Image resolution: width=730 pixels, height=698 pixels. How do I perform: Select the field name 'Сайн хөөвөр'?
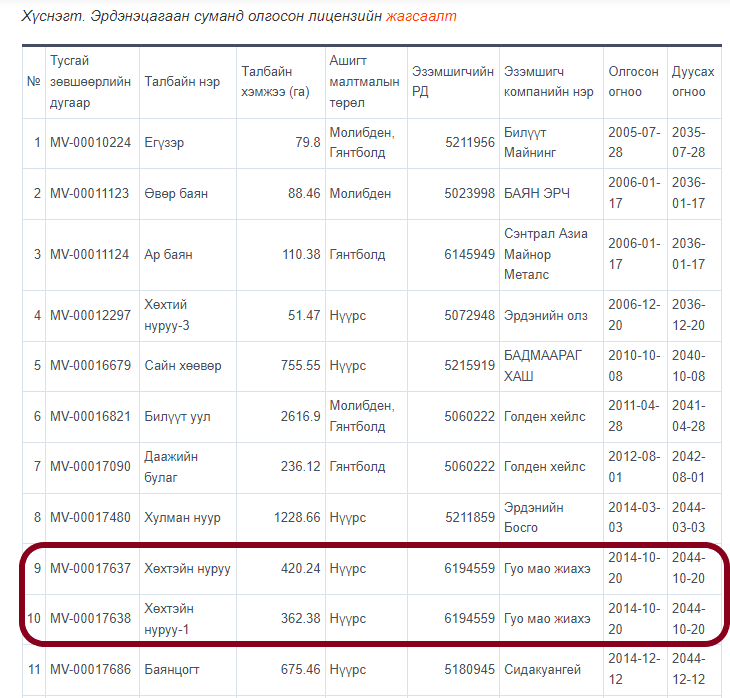click(182, 366)
